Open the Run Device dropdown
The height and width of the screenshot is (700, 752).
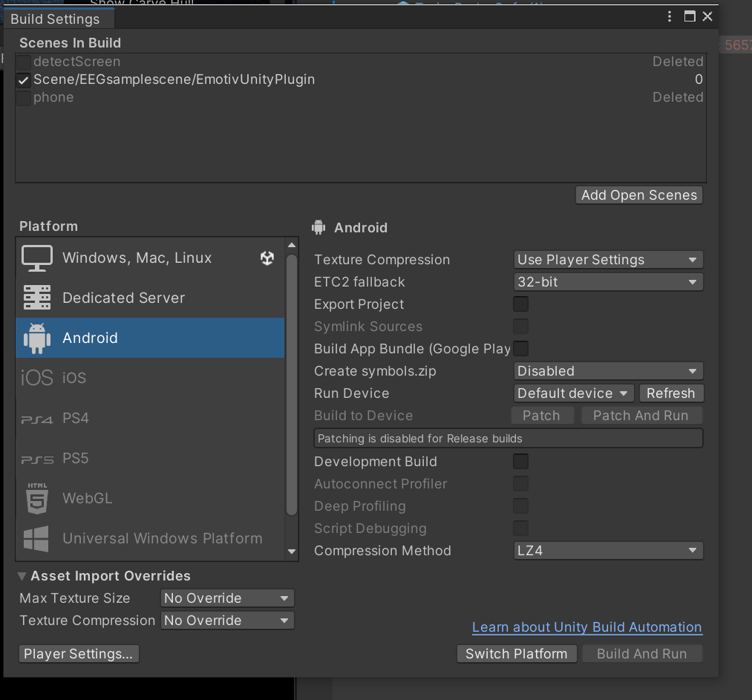[x=574, y=393]
